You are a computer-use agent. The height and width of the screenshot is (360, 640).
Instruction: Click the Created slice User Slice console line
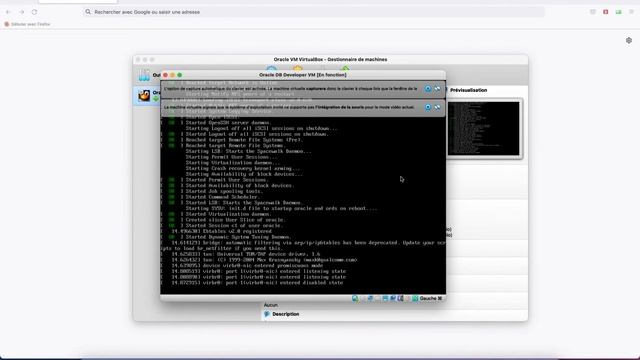point(236,220)
